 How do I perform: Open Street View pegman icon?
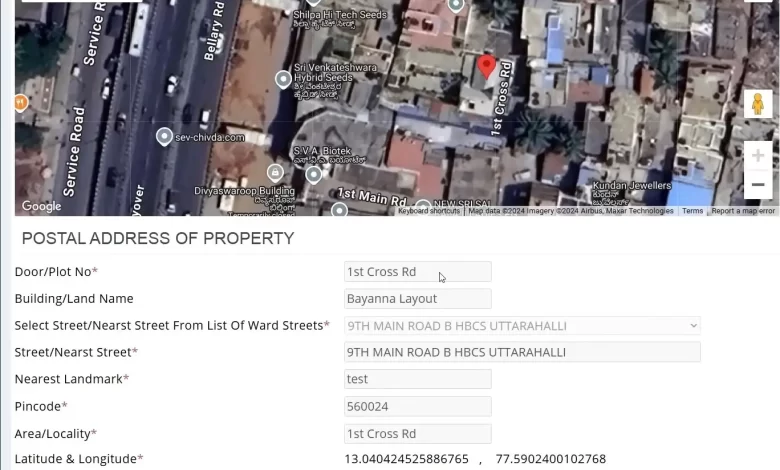(x=758, y=104)
